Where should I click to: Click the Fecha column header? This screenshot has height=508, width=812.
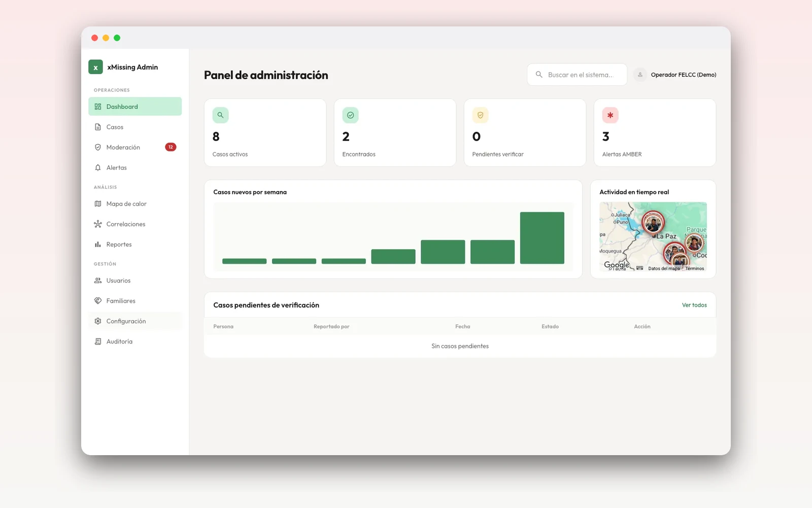click(x=463, y=327)
